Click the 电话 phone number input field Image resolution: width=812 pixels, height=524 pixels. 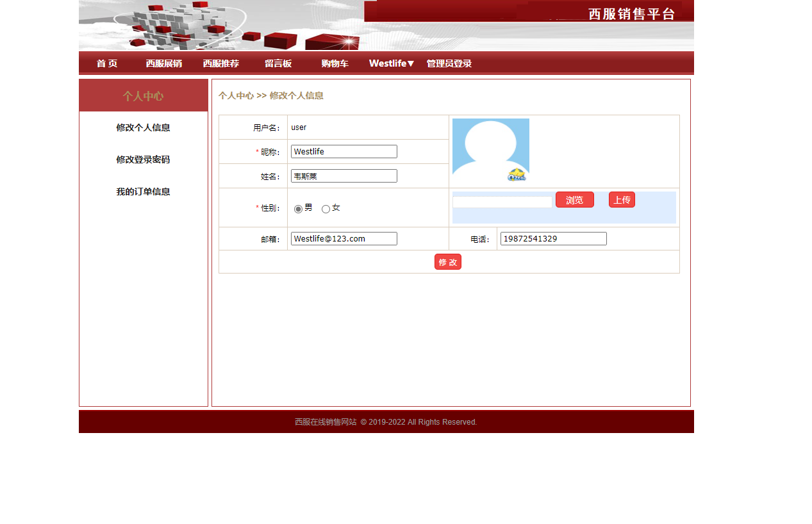552,238
